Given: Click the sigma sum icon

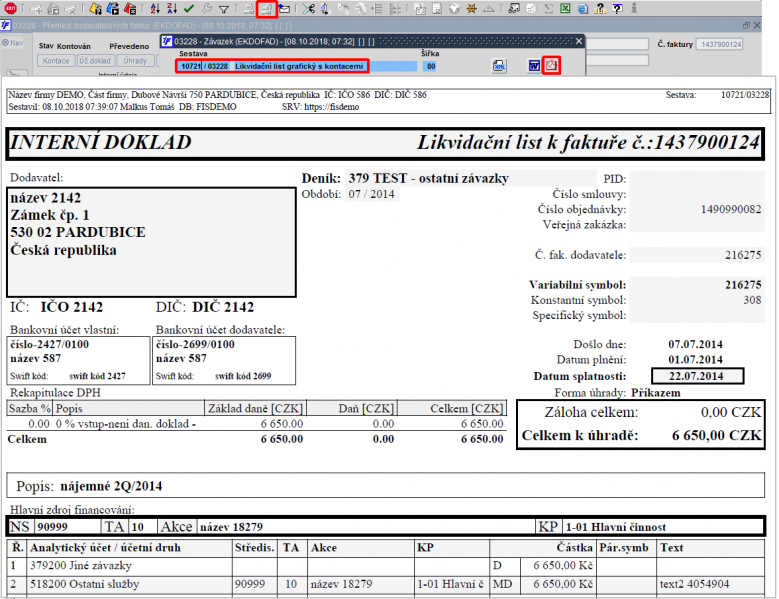Looking at the screenshot, I should tap(548, 9).
